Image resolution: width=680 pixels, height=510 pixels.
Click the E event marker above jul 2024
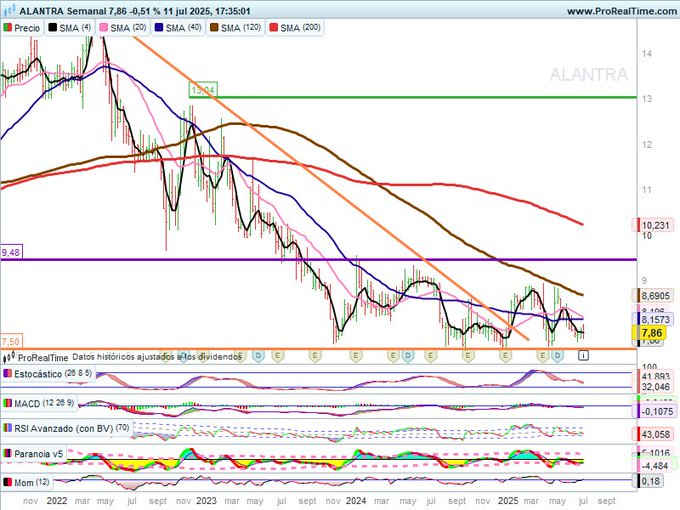click(x=430, y=356)
